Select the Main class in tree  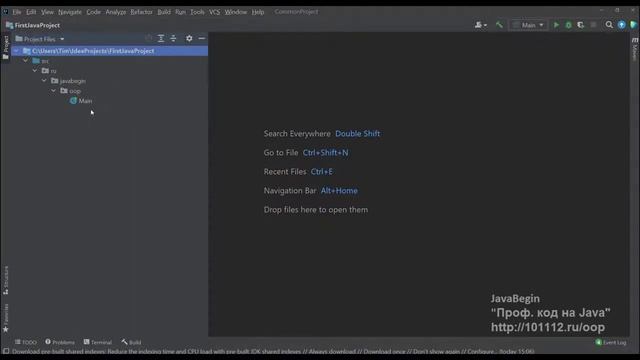tap(81, 101)
